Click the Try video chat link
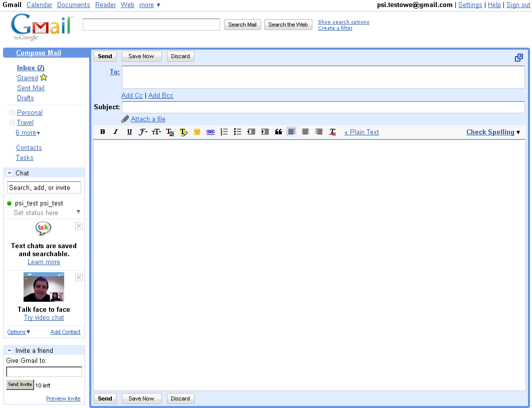Image resolution: width=532 pixels, height=408 pixels. (44, 318)
